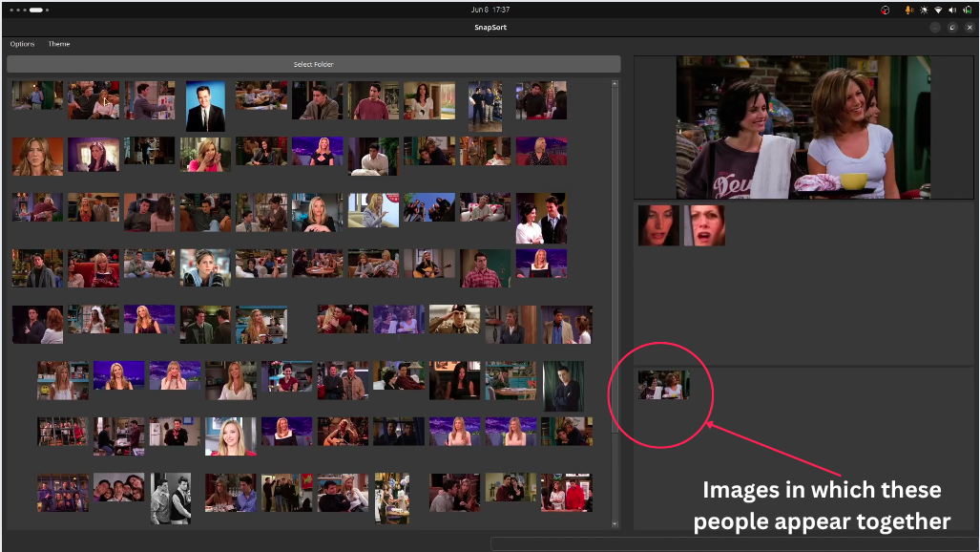
Task: Select black-and-white photo of two men thumbnail
Action: pos(171,499)
